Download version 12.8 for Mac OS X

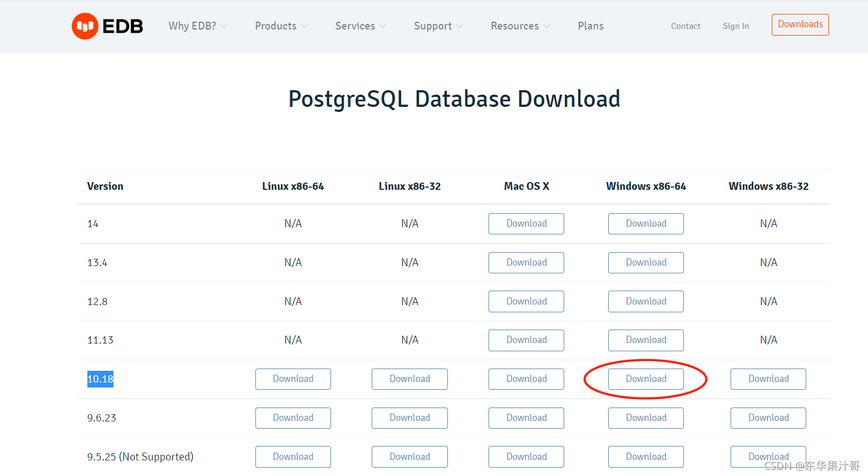point(526,301)
